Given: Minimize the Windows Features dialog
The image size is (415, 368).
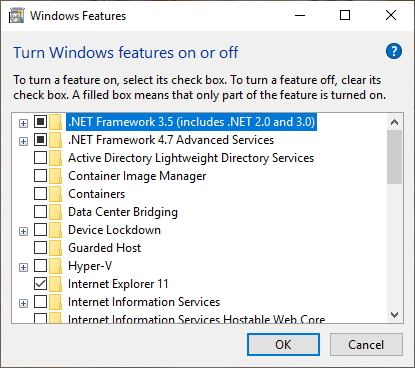Looking at the screenshot, I should [x=300, y=15].
